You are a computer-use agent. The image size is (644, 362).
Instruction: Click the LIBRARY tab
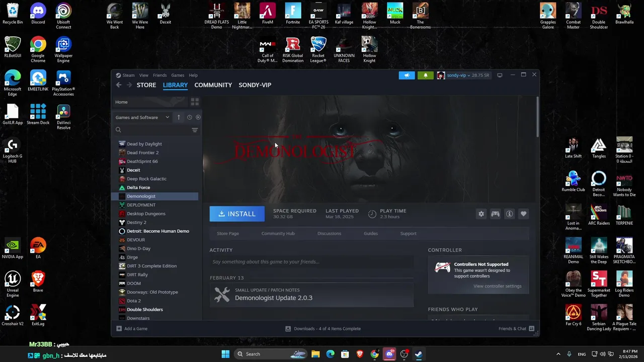coord(175,85)
